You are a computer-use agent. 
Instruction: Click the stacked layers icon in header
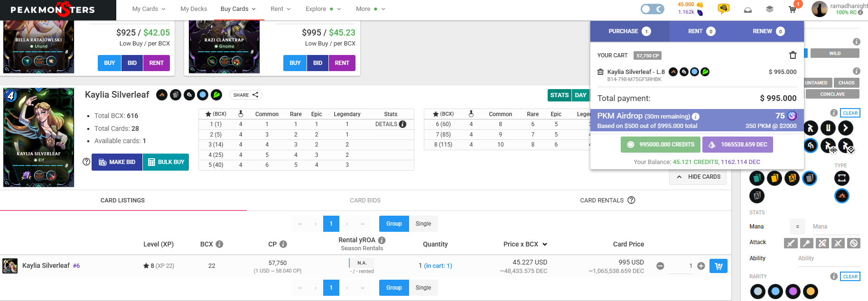click(x=770, y=9)
